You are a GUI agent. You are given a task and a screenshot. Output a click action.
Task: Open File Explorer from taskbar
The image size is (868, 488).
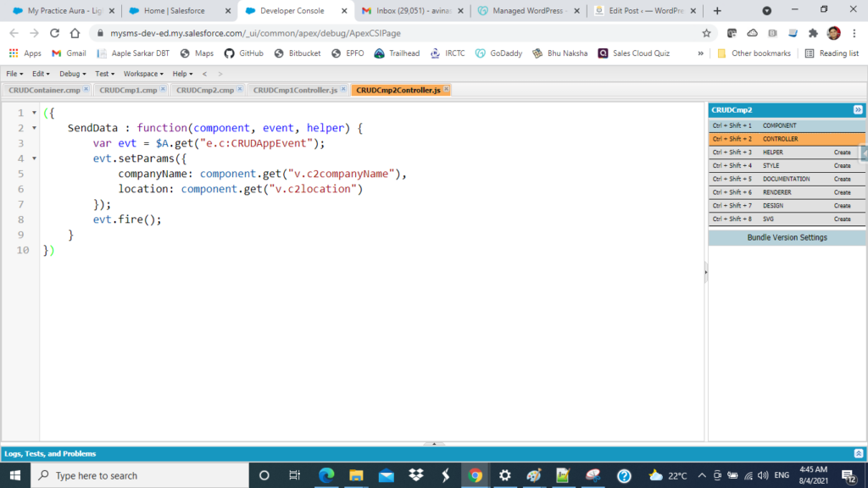(356, 475)
